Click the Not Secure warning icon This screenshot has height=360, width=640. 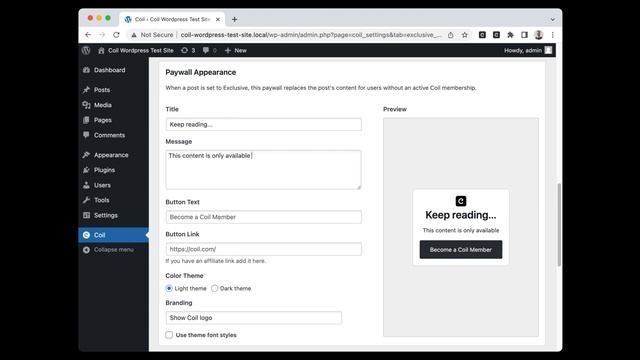coord(134,35)
